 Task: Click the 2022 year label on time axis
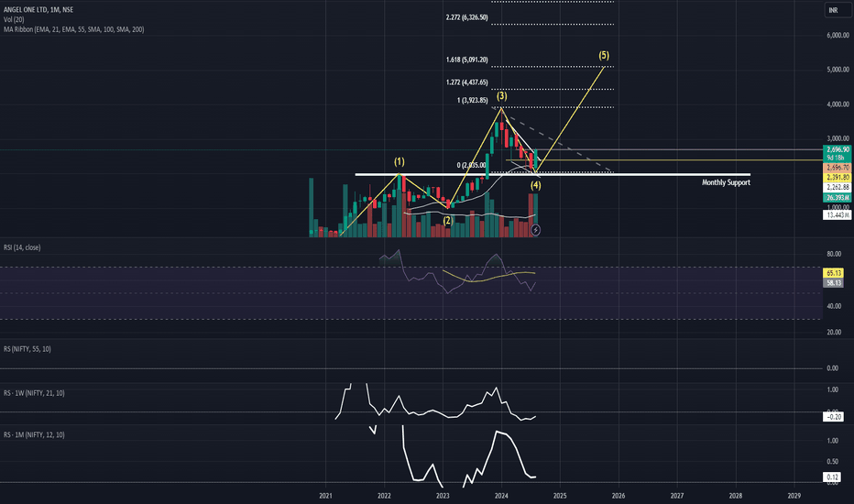click(385, 496)
